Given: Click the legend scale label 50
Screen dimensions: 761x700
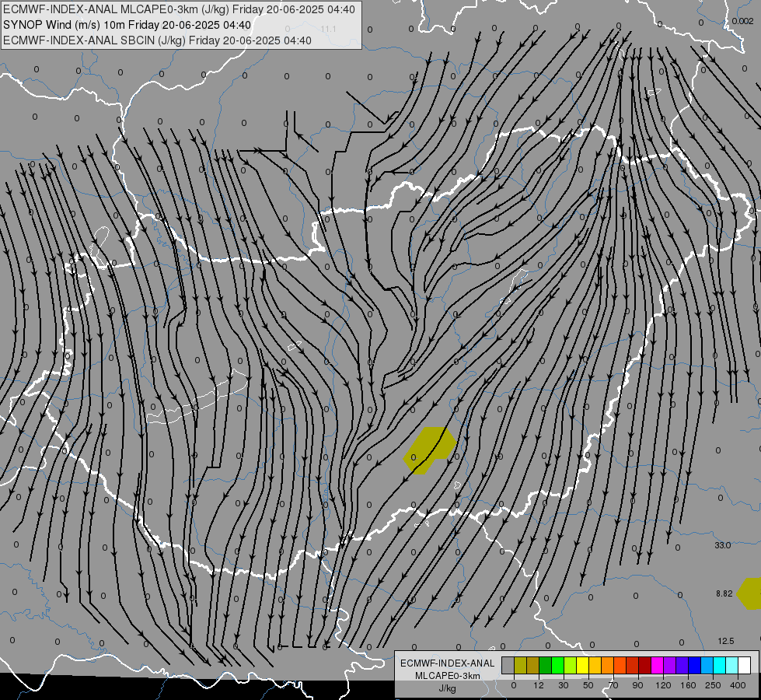Looking at the screenshot, I should pos(588,685).
